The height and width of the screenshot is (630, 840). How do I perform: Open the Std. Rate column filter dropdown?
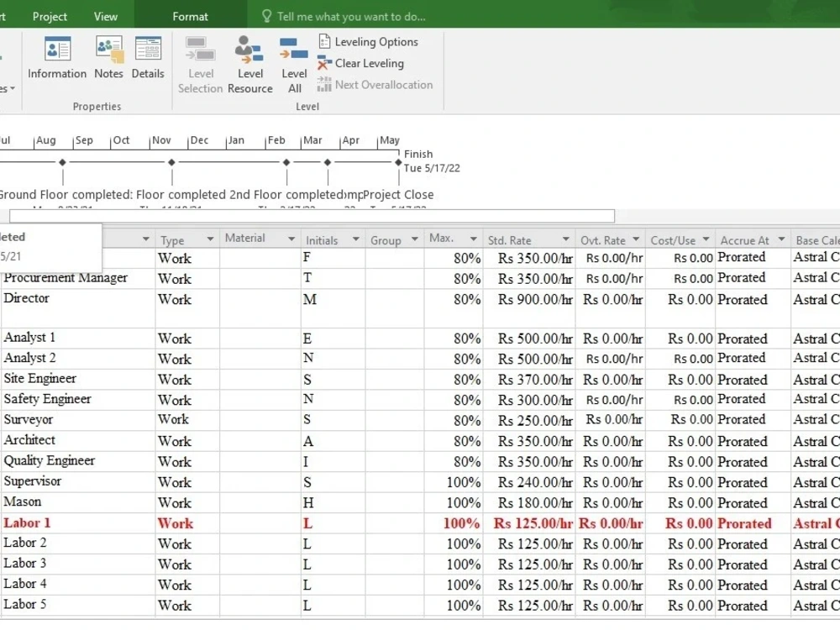[564, 239]
